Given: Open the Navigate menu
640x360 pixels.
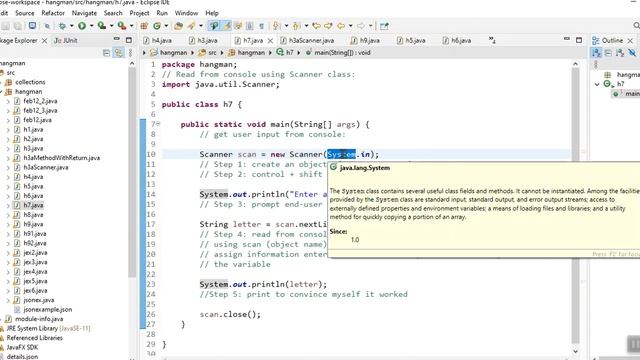Looking at the screenshot, I should pos(84,13).
